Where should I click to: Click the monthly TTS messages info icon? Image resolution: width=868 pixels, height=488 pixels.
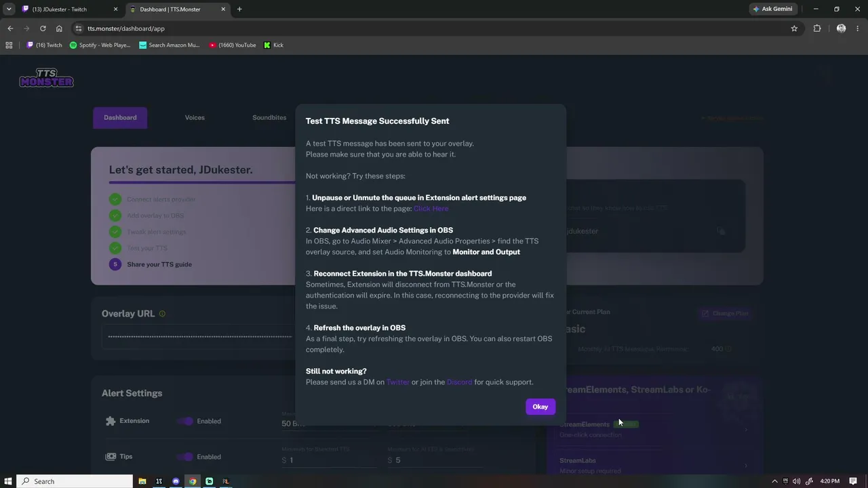click(x=728, y=349)
